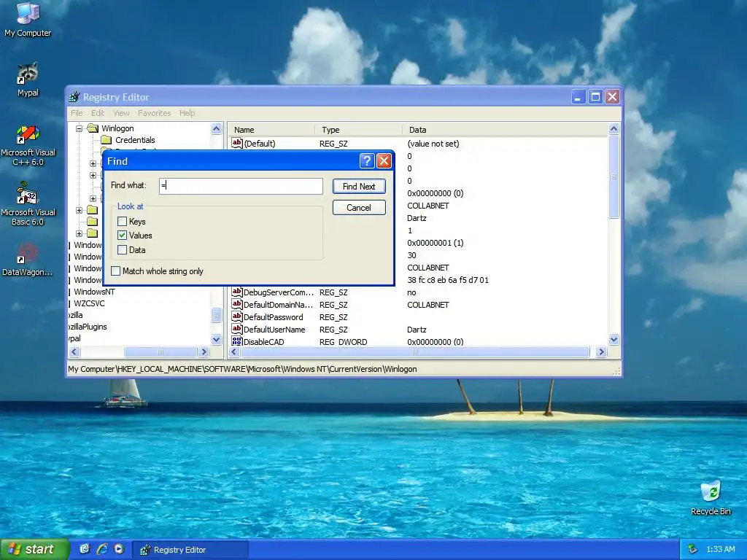Select the DefaultPassword value icon
This screenshot has height=560, width=747.
(x=237, y=316)
